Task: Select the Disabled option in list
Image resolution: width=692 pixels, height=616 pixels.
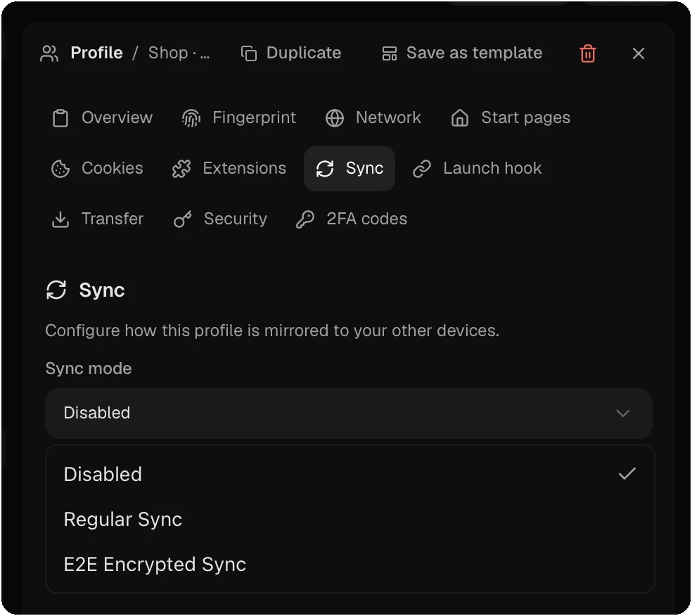Action: [x=350, y=475]
